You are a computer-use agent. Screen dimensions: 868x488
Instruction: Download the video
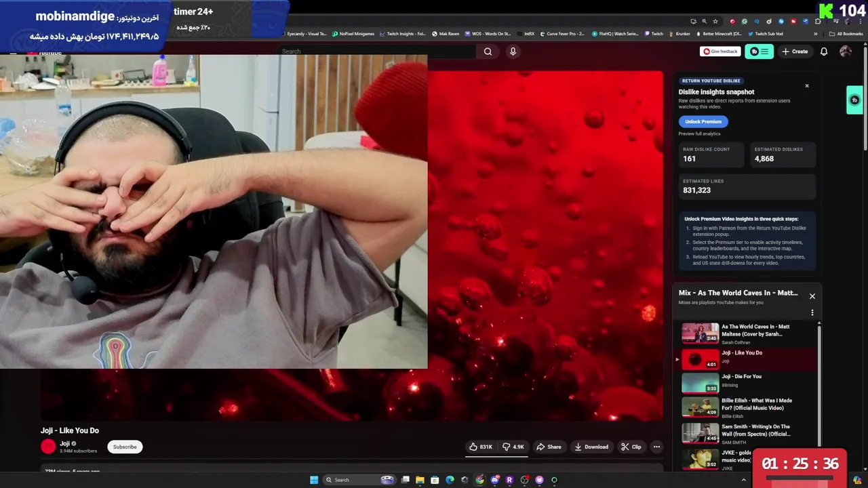[591, 447]
